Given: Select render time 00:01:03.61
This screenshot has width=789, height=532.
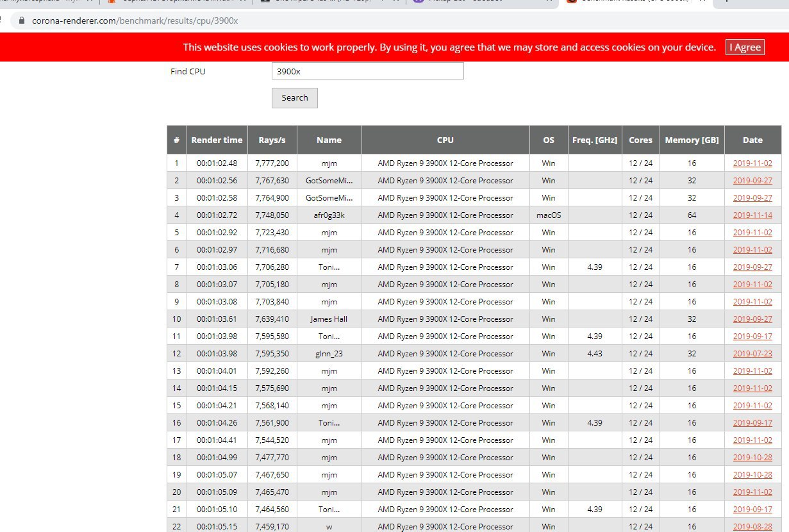Looking at the screenshot, I should [217, 319].
